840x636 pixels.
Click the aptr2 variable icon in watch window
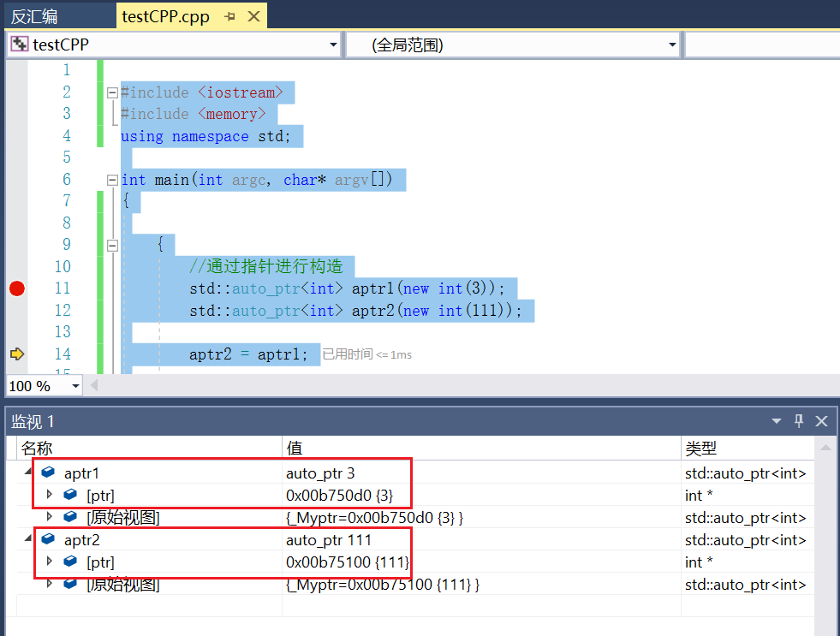[48, 539]
